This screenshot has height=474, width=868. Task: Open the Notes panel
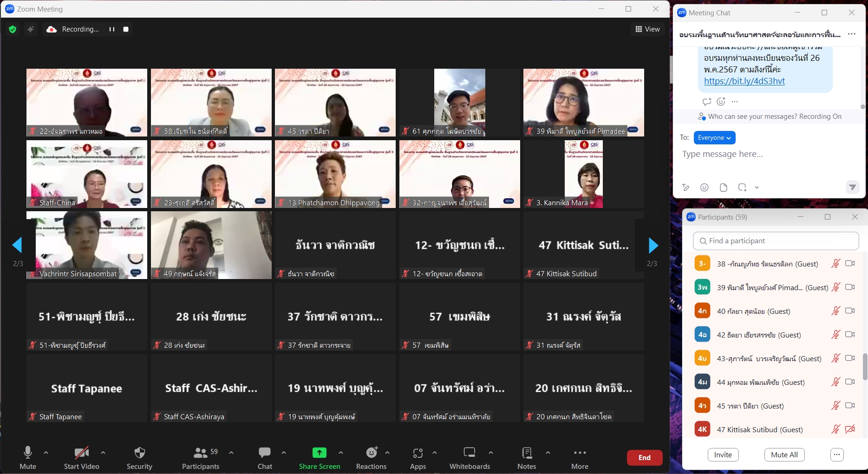[x=527, y=457]
